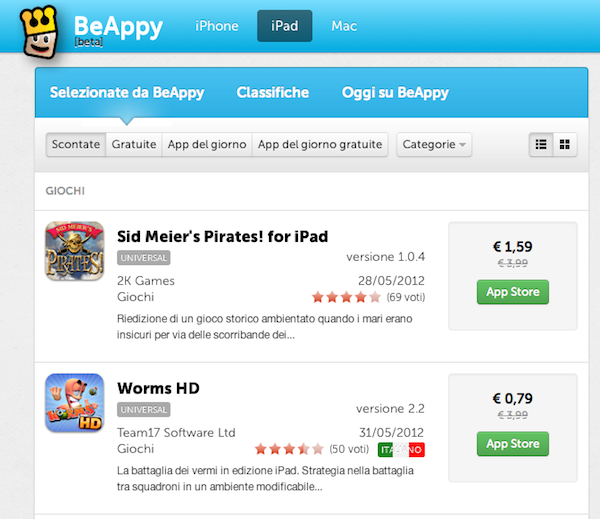Switch to list view layout icon

[541, 145]
